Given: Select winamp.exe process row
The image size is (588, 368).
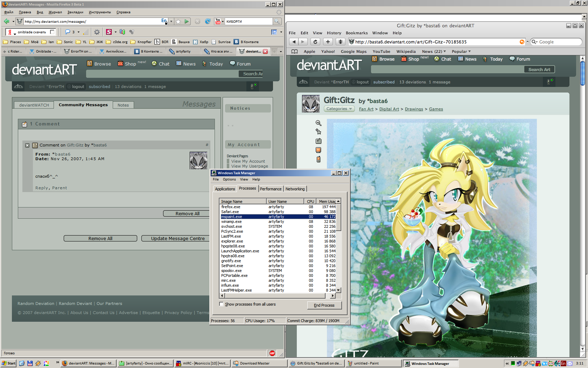Looking at the screenshot, I should click(x=278, y=222).
